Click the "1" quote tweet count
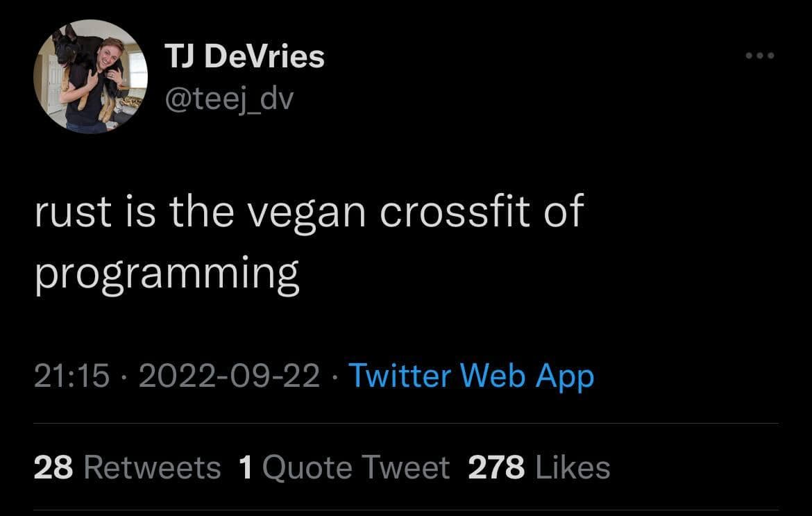Viewport: 812px width, 516px height. coord(245,467)
